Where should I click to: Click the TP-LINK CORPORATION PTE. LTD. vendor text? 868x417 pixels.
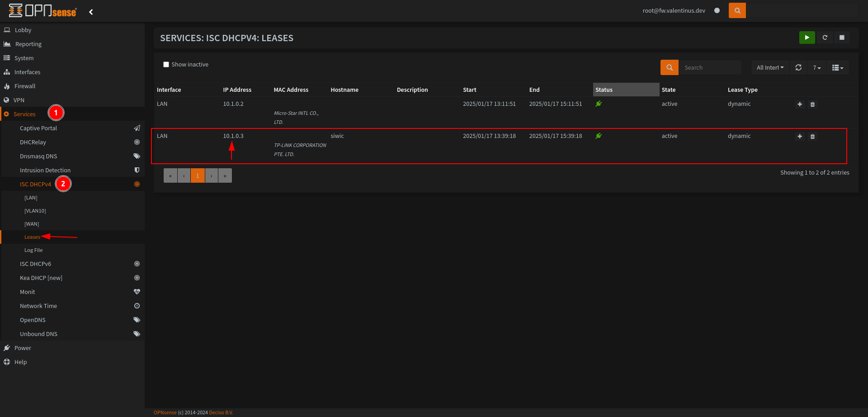click(300, 150)
